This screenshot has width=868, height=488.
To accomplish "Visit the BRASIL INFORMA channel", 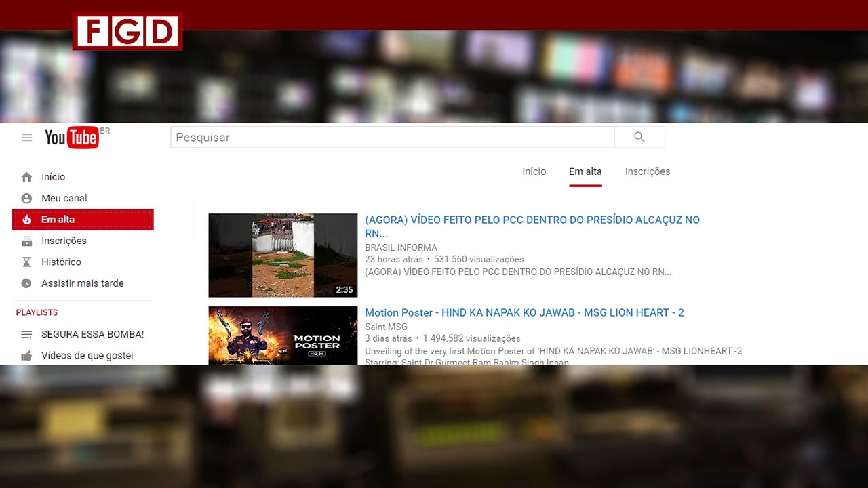I will [401, 247].
